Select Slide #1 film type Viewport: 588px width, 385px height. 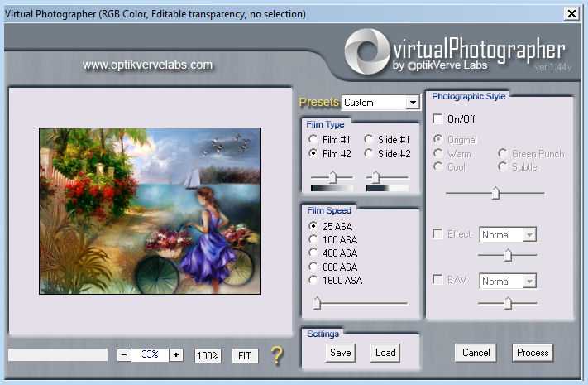pos(369,139)
